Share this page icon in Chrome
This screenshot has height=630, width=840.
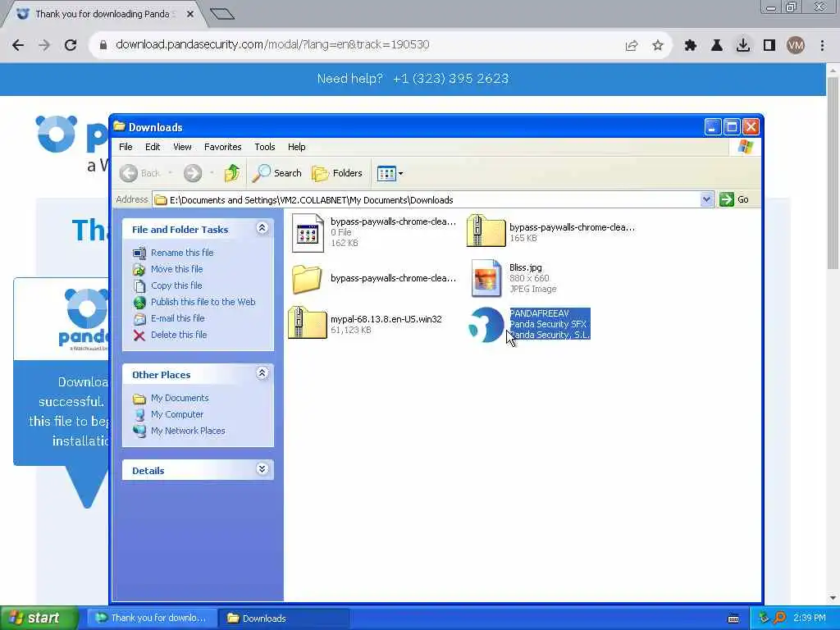tap(632, 46)
